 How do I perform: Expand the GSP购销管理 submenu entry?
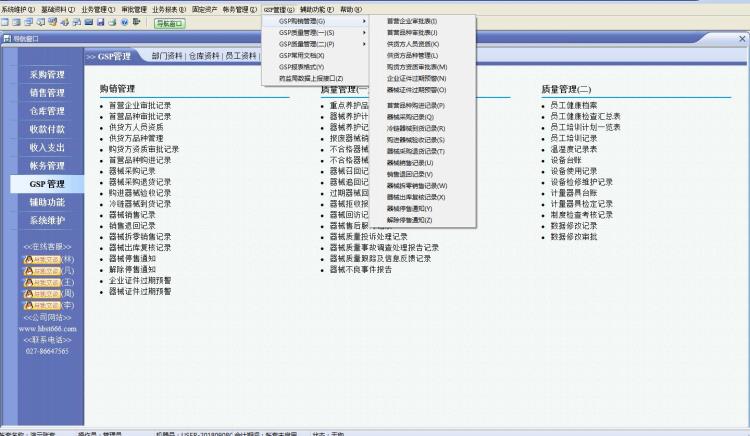click(x=316, y=21)
